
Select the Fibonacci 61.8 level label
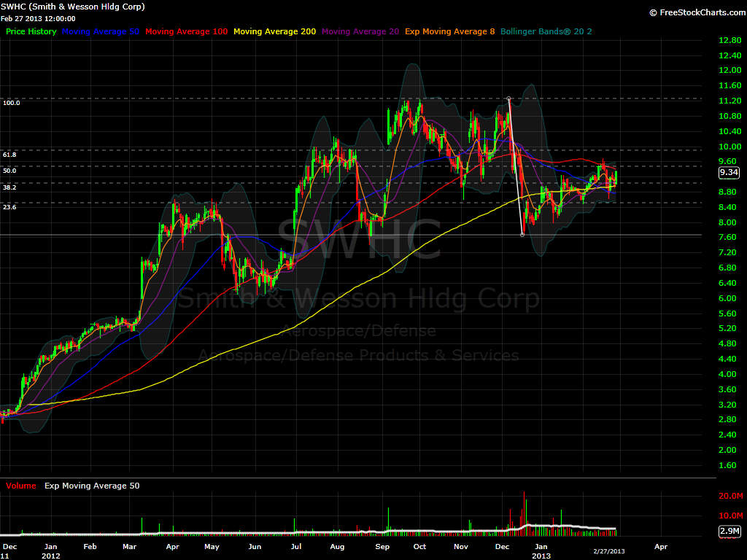coord(9,155)
